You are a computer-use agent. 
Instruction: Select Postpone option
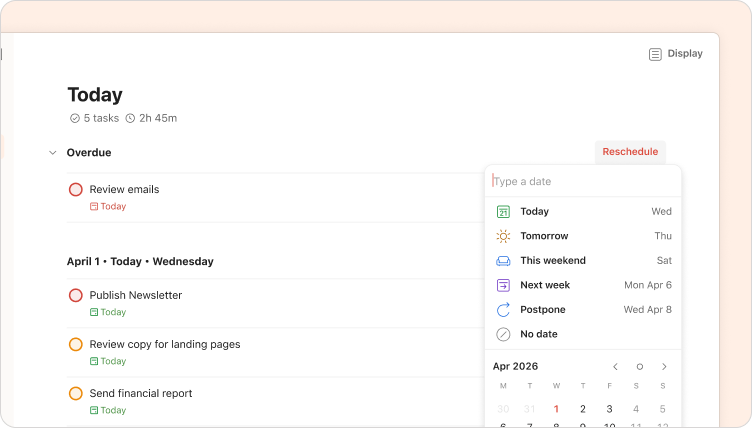(x=583, y=309)
